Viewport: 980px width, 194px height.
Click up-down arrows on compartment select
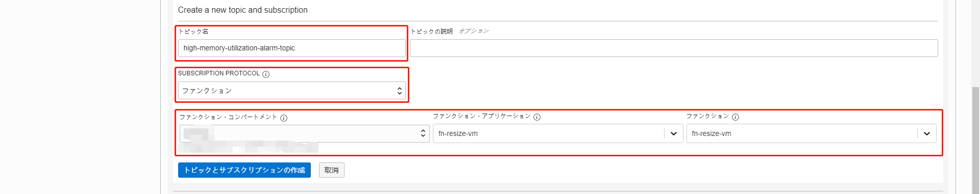[x=423, y=133]
